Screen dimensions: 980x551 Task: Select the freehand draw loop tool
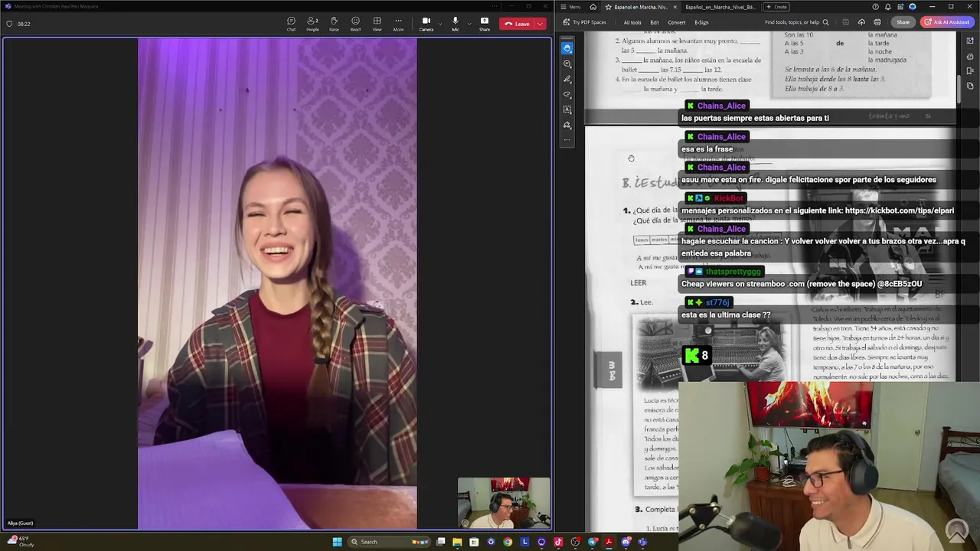tap(567, 94)
